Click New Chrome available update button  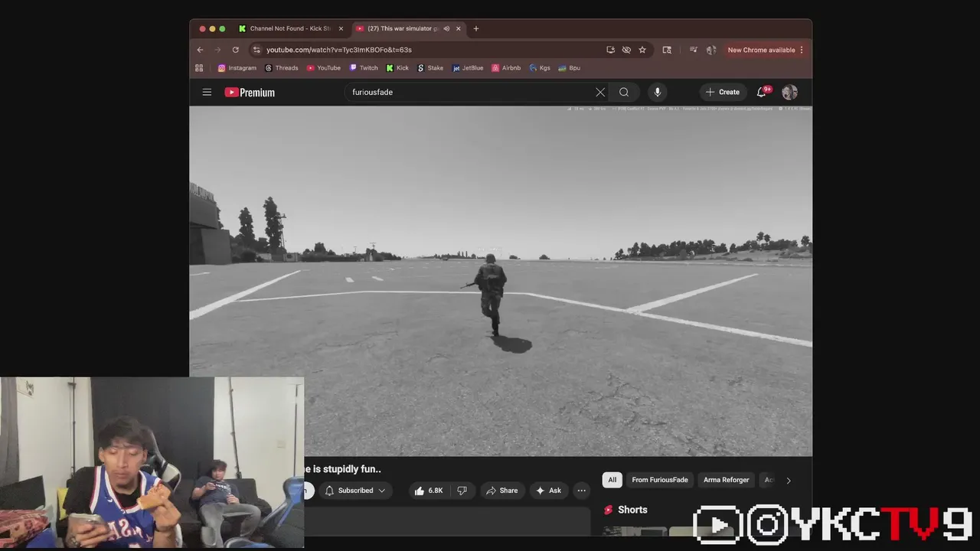coord(761,50)
